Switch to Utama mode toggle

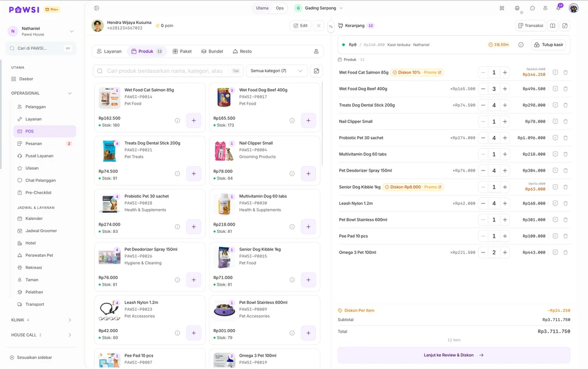pos(262,8)
